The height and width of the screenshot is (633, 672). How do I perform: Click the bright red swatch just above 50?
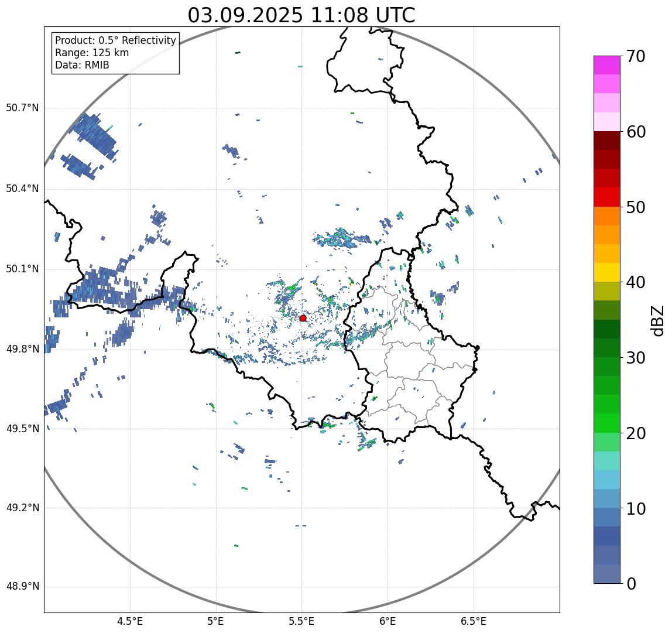click(x=607, y=197)
